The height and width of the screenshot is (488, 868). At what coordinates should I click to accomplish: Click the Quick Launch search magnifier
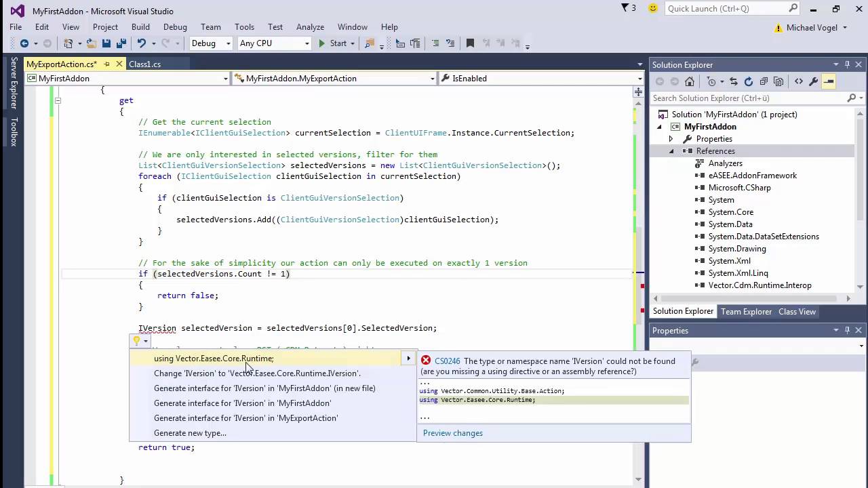click(793, 8)
